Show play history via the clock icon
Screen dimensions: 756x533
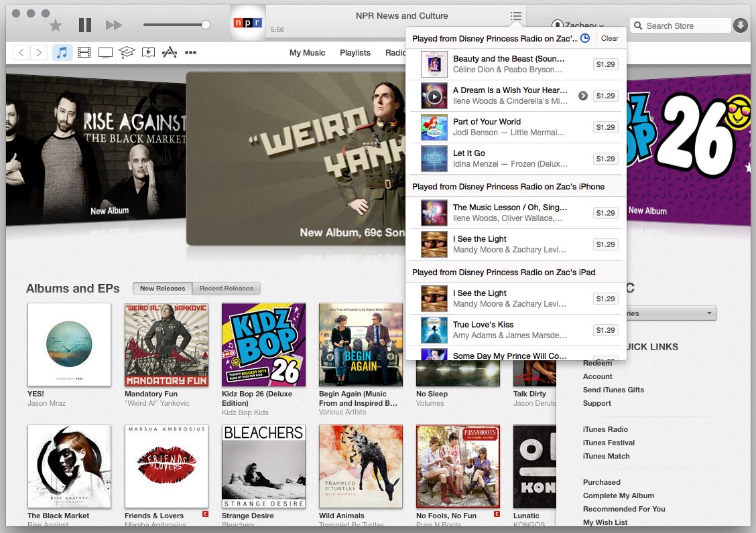(585, 38)
